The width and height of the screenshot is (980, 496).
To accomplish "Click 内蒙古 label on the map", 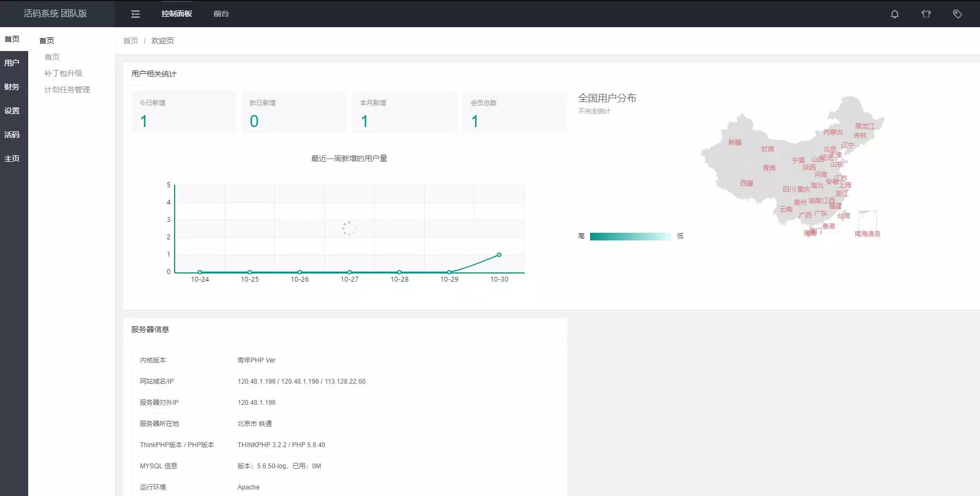I will click(833, 132).
